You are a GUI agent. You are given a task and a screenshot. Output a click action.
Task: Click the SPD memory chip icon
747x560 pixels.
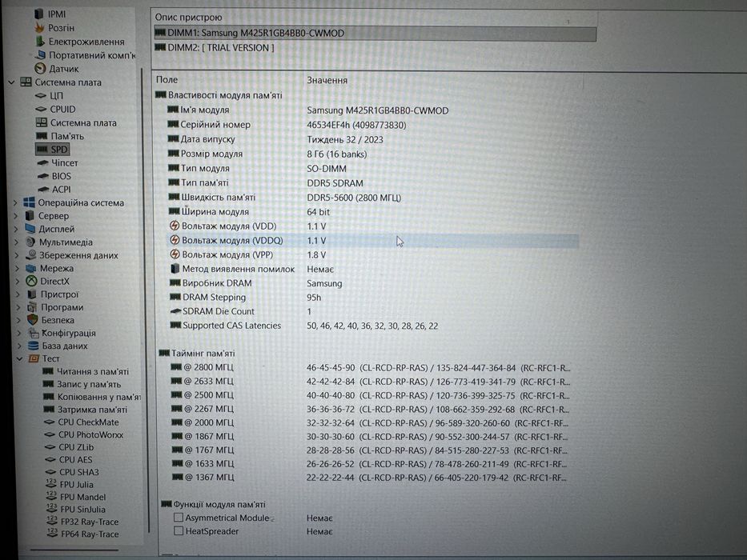point(42,149)
